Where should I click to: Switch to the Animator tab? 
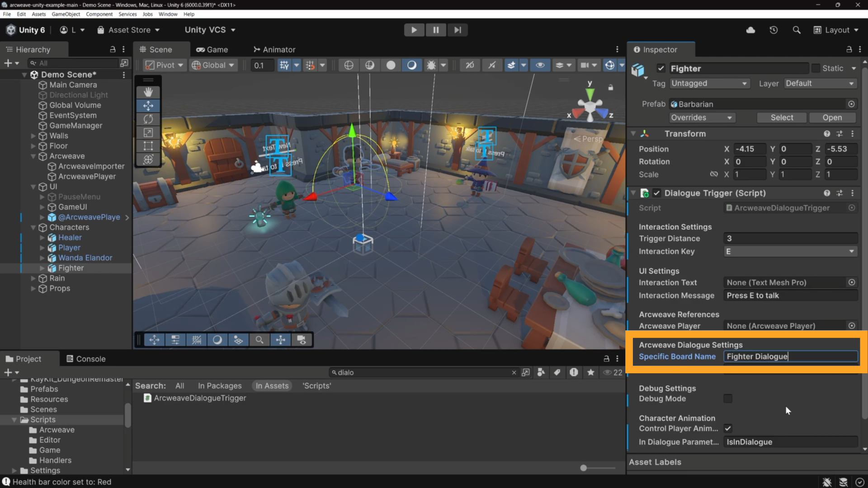click(x=274, y=49)
